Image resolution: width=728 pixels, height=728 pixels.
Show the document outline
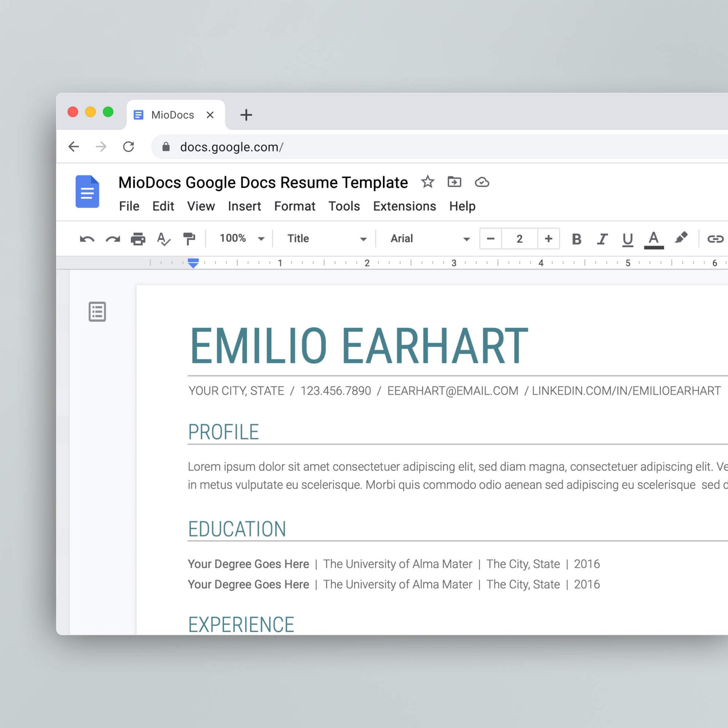pos(97,311)
